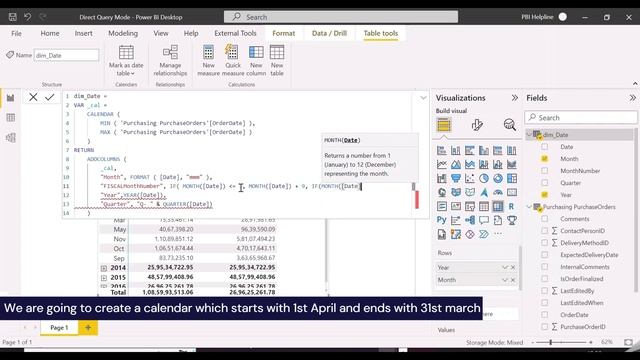Image resolution: width=640 pixels, height=360 pixels.
Task: Choose the Donut chart visual
Action: click(498, 178)
